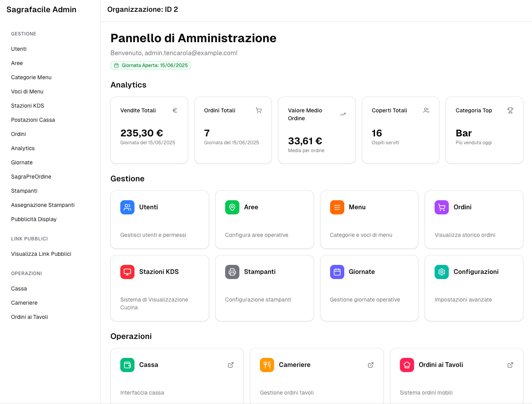Click the euro icon on Vendite Totali card

click(175, 110)
